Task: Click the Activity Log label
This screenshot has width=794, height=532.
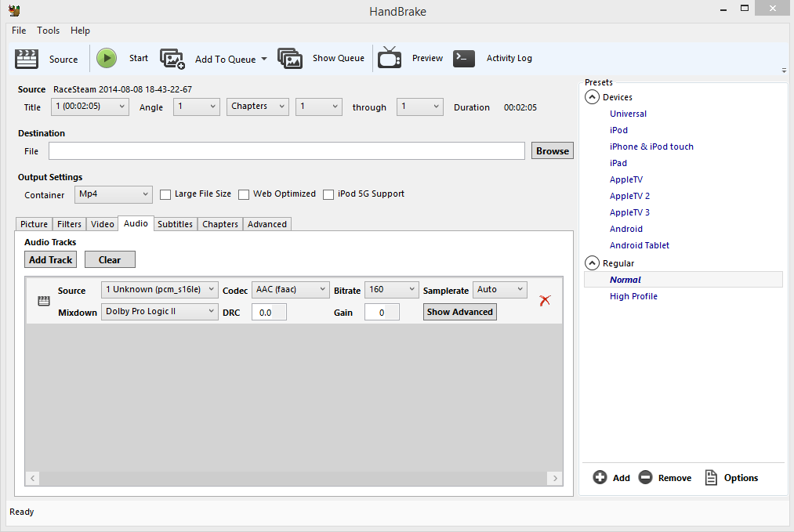Action: (x=509, y=58)
